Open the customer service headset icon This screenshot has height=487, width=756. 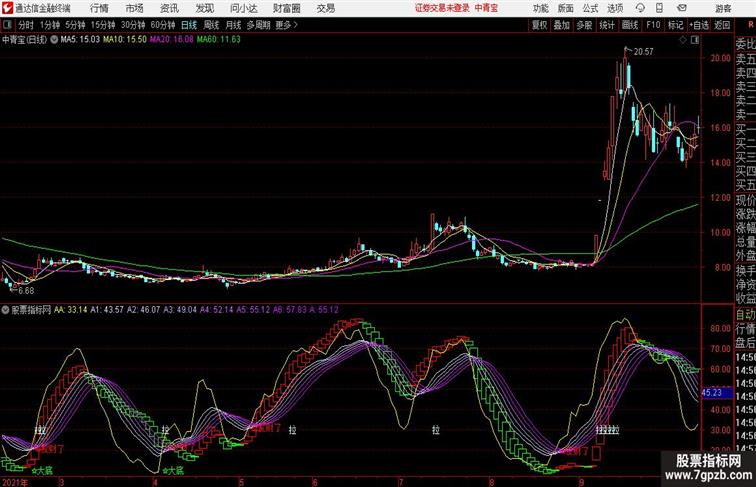[640, 8]
